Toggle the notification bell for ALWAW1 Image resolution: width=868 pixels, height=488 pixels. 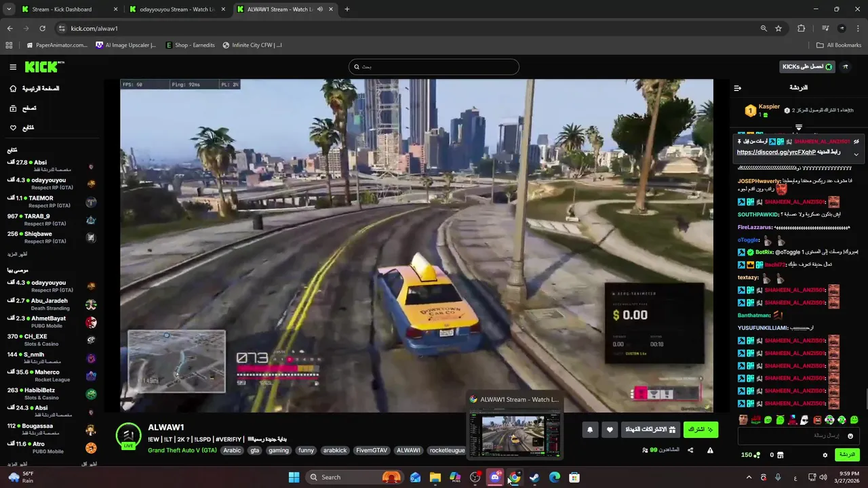coord(590,430)
